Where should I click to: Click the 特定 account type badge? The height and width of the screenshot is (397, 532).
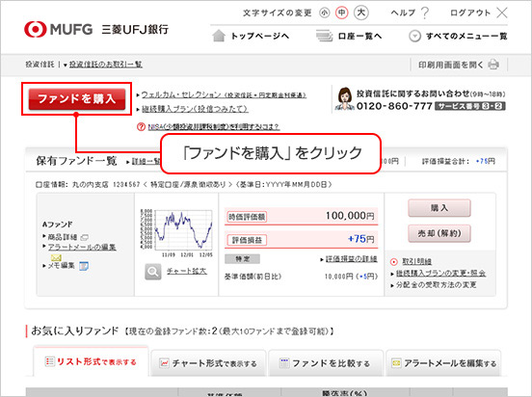242,259
